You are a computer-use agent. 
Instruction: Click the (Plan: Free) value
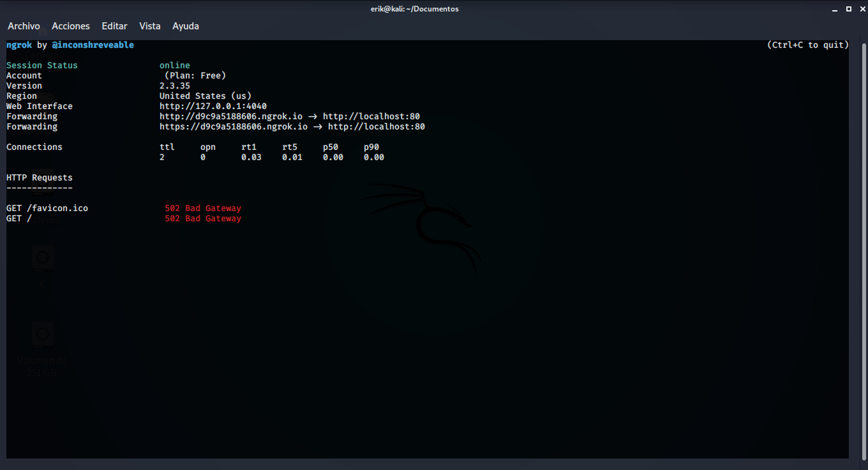point(195,76)
